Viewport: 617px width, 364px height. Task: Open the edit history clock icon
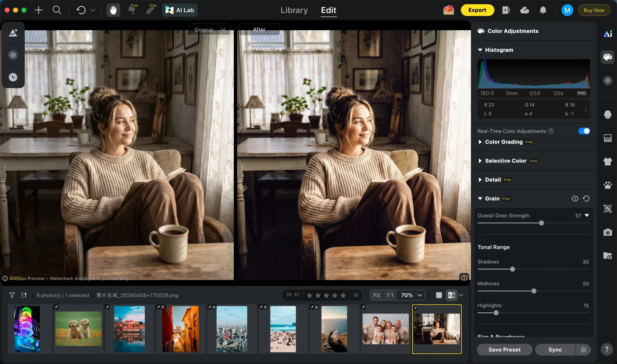pos(13,77)
